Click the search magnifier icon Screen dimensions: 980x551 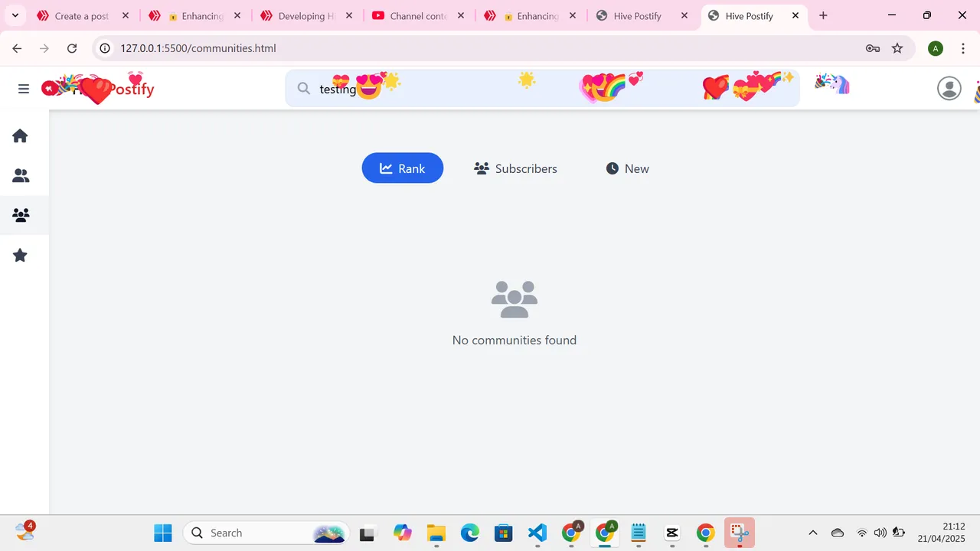[x=304, y=89]
